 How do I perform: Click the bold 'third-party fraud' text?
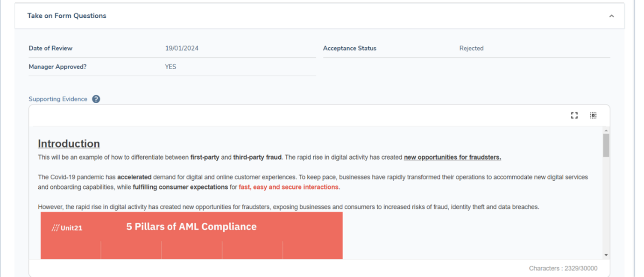257,157
